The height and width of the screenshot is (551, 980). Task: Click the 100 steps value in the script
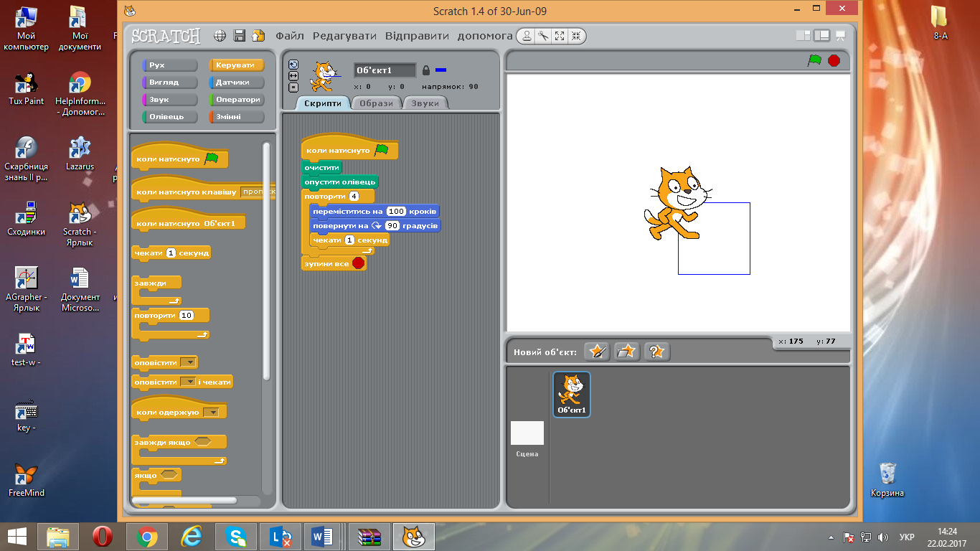coord(396,212)
